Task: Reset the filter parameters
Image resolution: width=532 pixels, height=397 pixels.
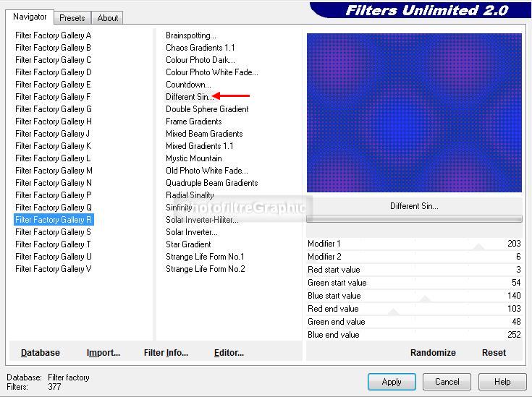Action: tap(494, 353)
